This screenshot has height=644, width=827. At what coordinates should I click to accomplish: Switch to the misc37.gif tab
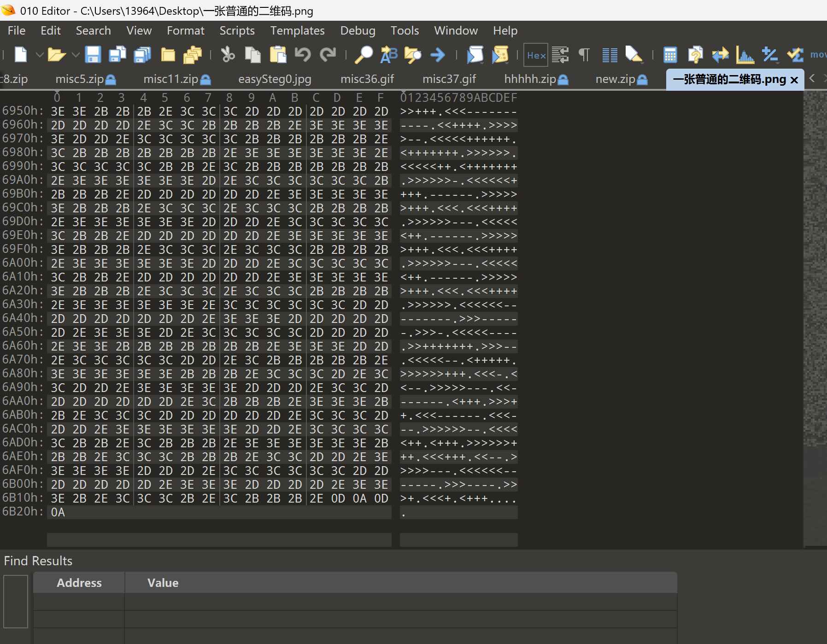point(449,79)
